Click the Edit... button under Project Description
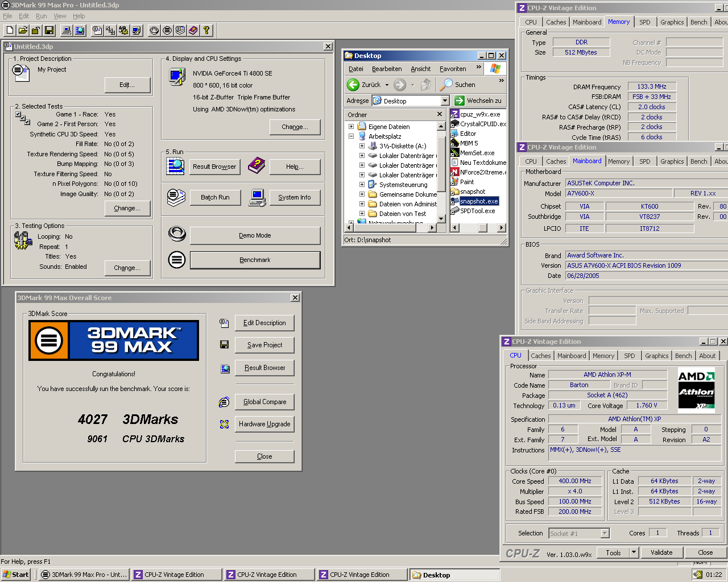Image resolution: width=728 pixels, height=582 pixels. 127,85
